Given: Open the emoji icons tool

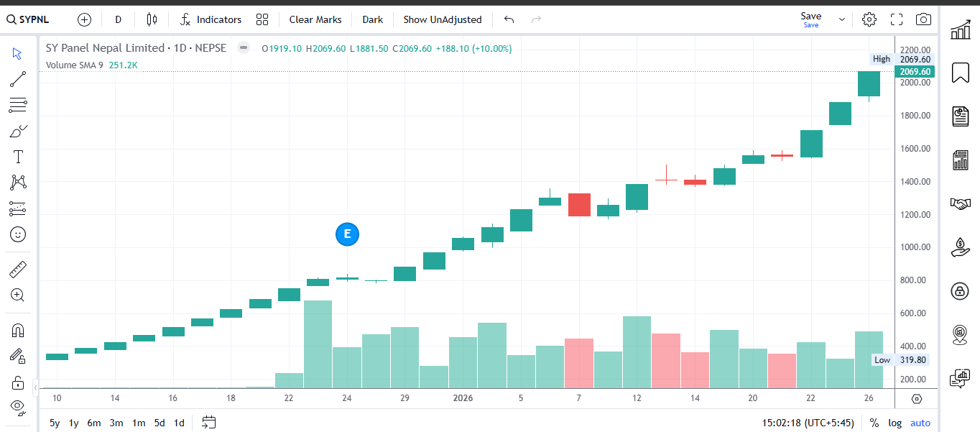Looking at the screenshot, I should coord(18,234).
